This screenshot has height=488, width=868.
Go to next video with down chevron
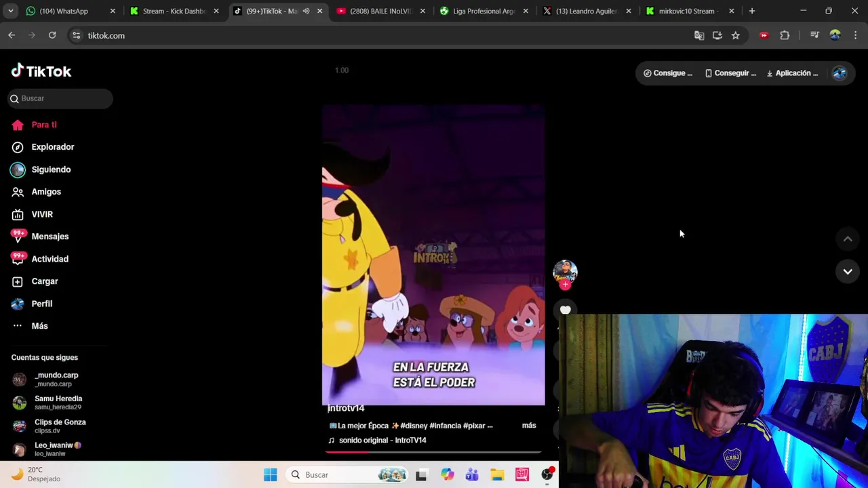point(848,271)
